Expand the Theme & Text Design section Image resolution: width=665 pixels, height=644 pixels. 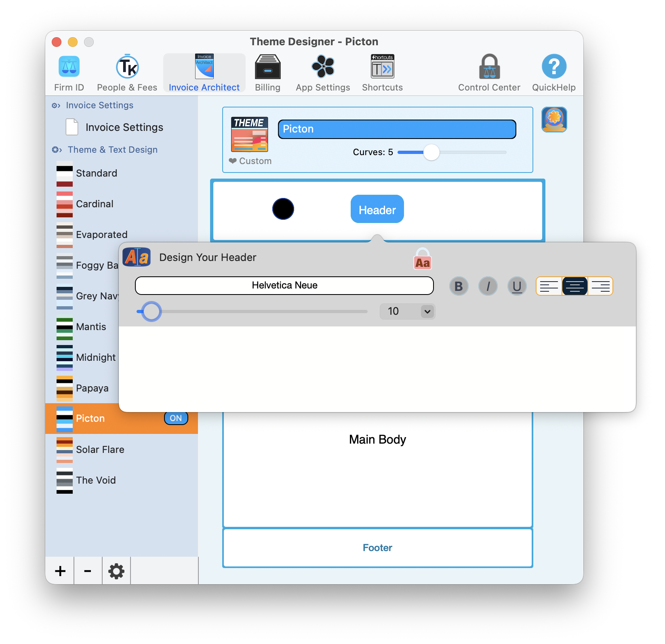(x=112, y=149)
